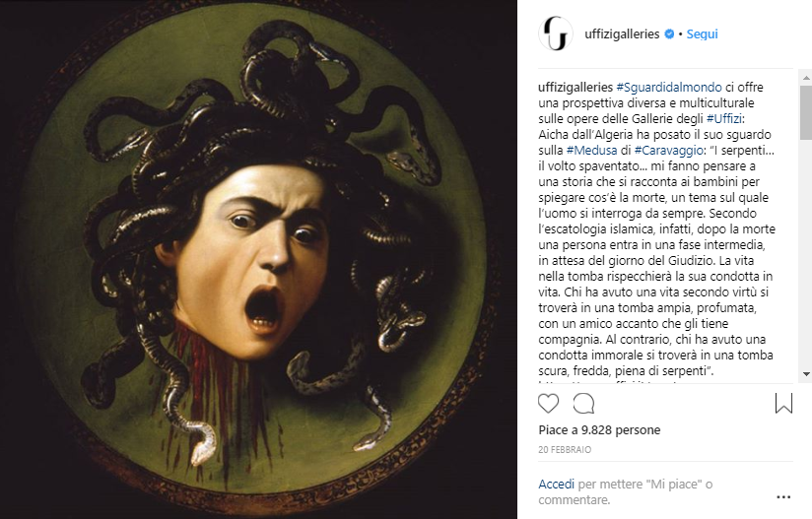View who liked via Piace a 9.828 persone
Viewport: 812px width, 519px height.
coord(599,430)
